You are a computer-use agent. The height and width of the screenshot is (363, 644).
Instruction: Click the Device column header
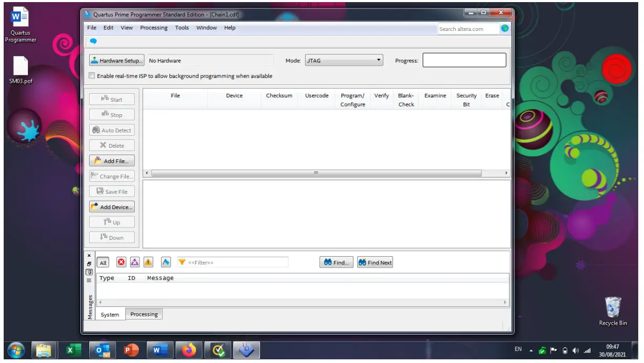(234, 100)
